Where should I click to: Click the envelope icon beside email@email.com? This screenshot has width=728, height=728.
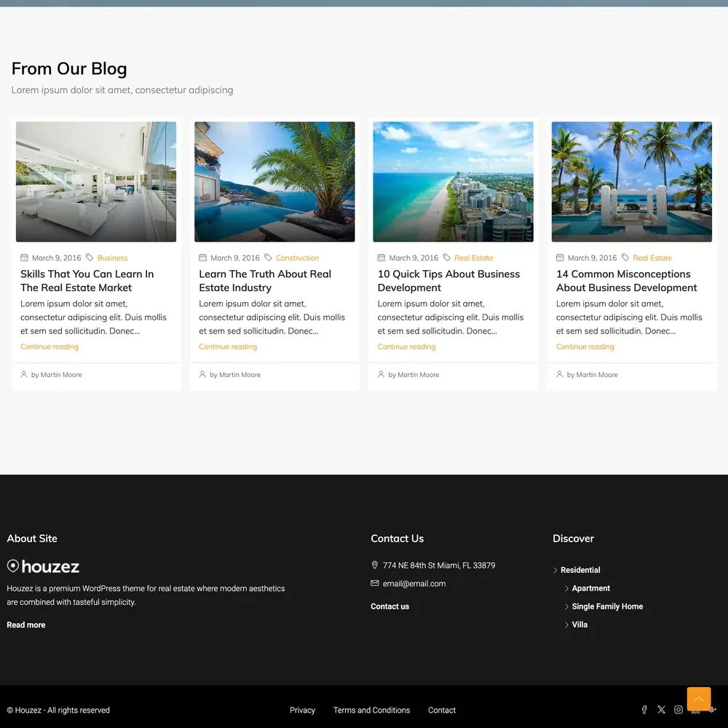375,583
